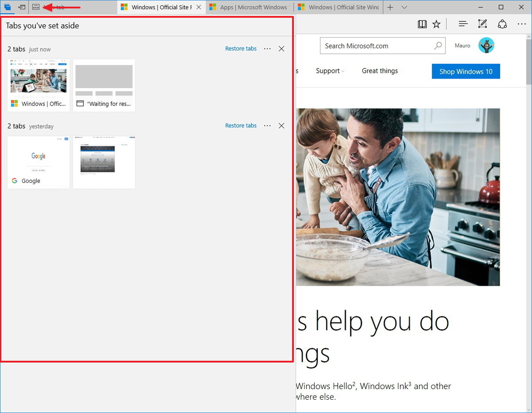Add page to favorites with the star icon
This screenshot has height=413, width=532.
437,24
